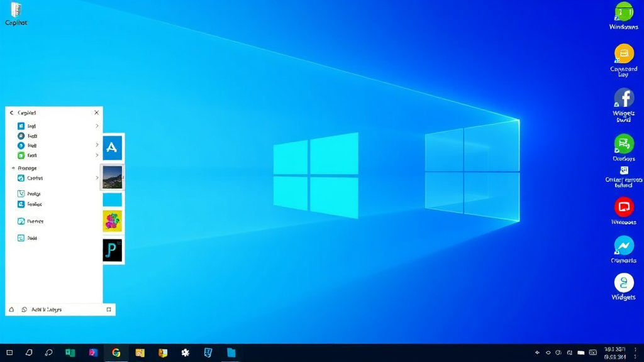
Task: Open the orange circle desktop shortcut
Action: 624,53
